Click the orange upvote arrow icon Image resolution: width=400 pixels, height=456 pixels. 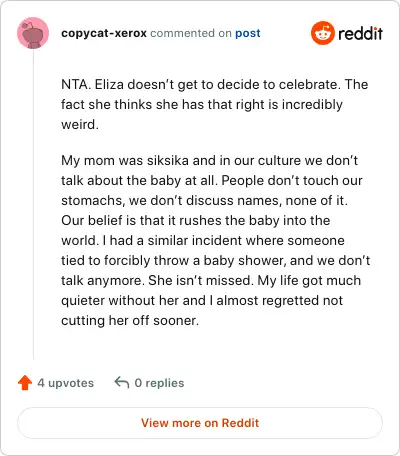pos(25,383)
